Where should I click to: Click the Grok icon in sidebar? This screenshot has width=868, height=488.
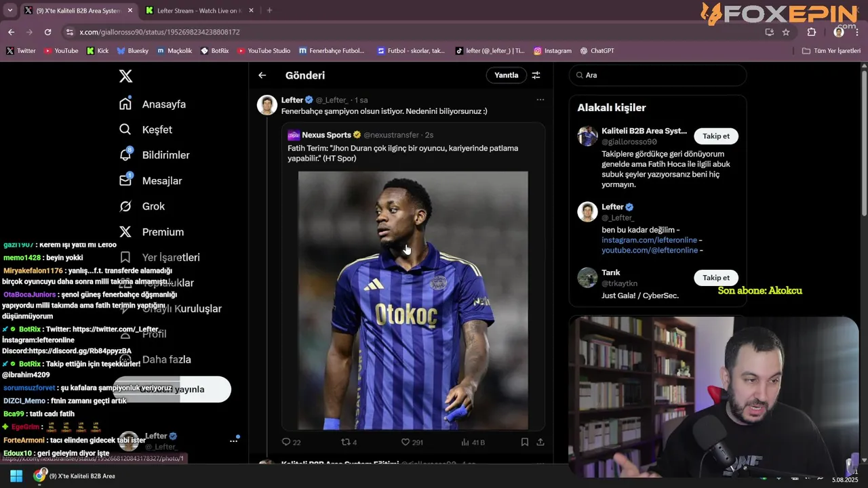(x=125, y=206)
